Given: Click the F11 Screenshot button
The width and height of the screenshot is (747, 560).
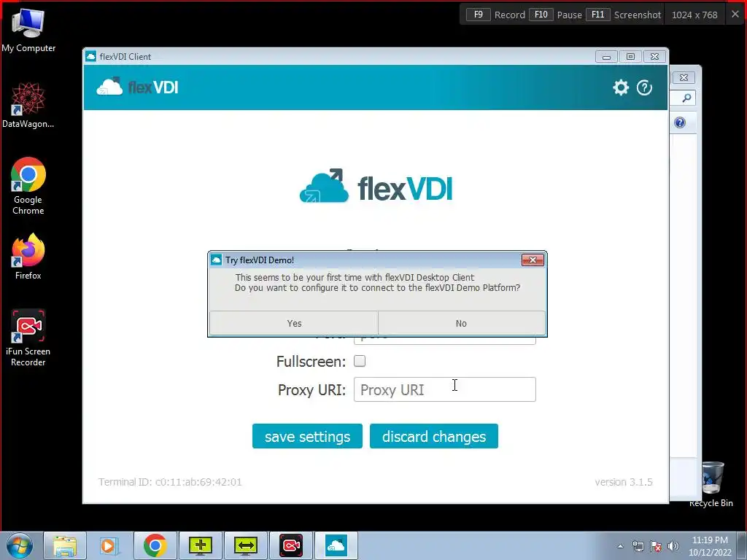Looking at the screenshot, I should (624, 15).
